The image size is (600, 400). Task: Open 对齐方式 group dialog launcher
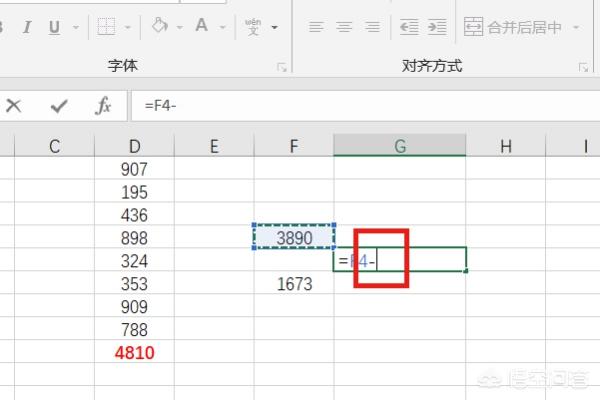pos(583,67)
